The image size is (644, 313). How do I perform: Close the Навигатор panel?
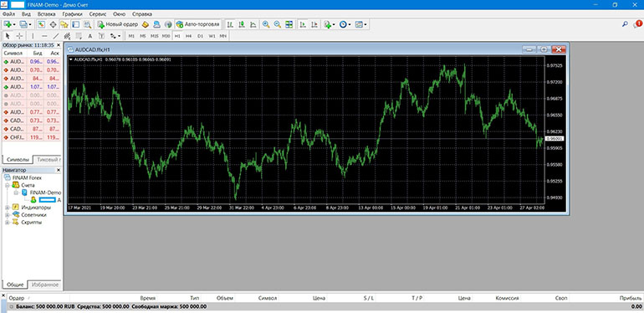[x=59, y=170]
